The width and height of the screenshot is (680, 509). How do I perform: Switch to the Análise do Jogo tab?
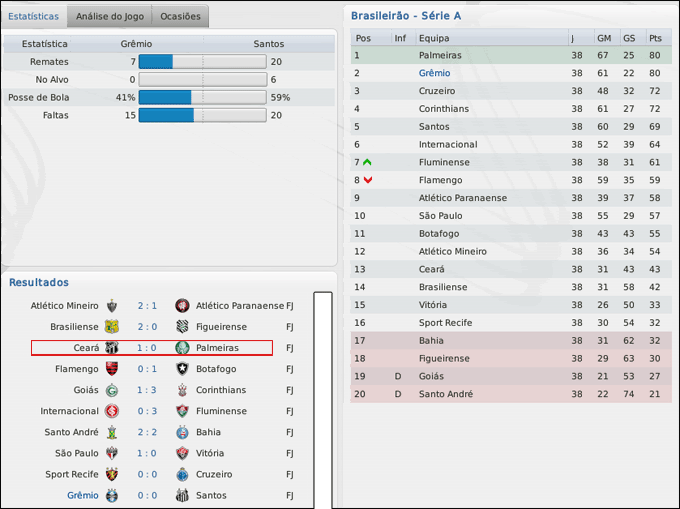click(107, 16)
